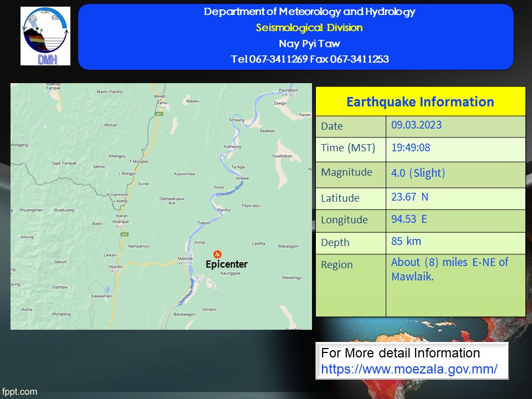
Task: Click the DMH logo image
Action: [x=45, y=36]
